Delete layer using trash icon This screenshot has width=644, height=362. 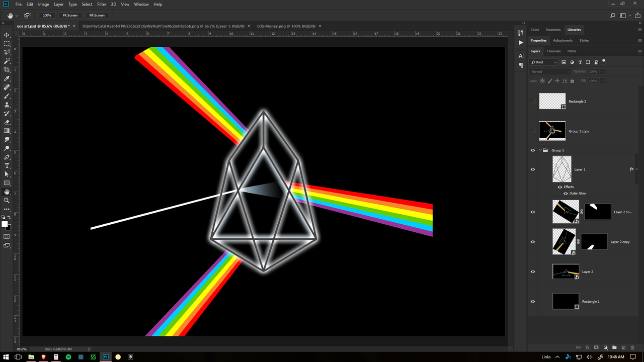[x=632, y=347]
